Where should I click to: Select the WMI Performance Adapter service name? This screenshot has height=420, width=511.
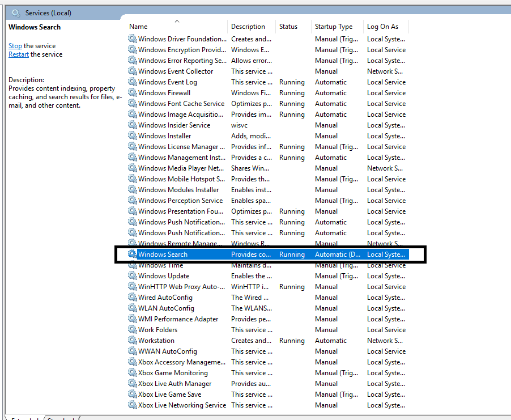coord(178,319)
